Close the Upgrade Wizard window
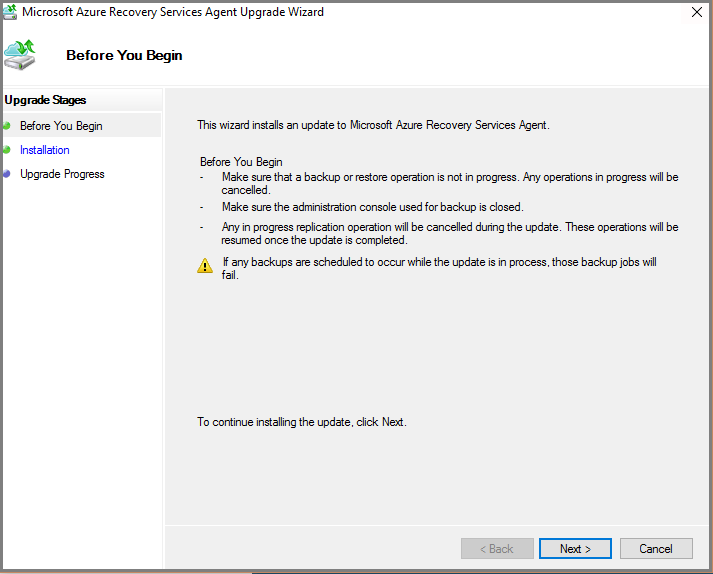Viewport: 713px width, 574px height. (695, 13)
